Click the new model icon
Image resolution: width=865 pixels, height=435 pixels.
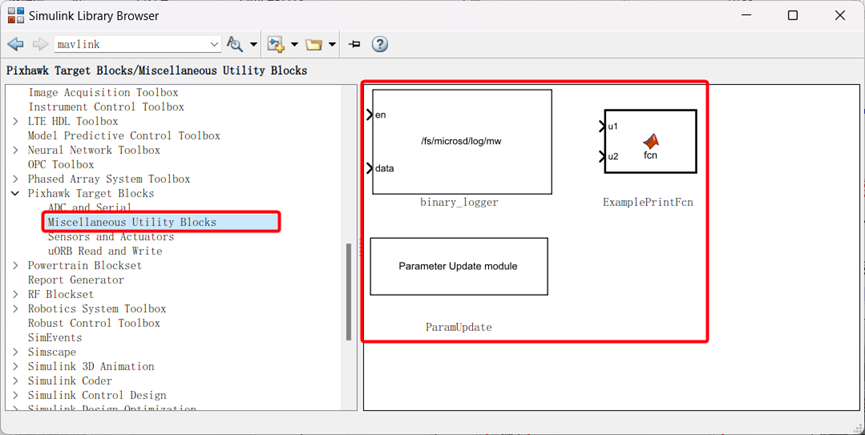point(276,44)
